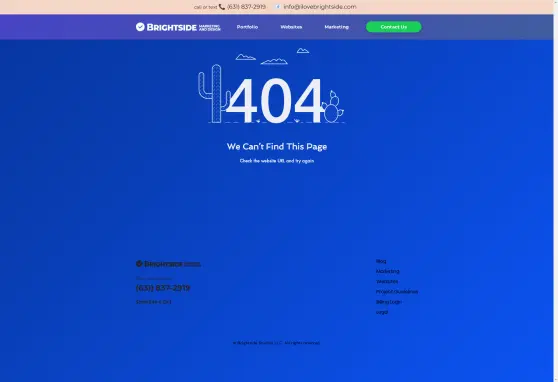Email info@ilovebrightside.com from the top bar
Image resolution: width=558 pixels, height=382 pixels.
pos(320,7)
